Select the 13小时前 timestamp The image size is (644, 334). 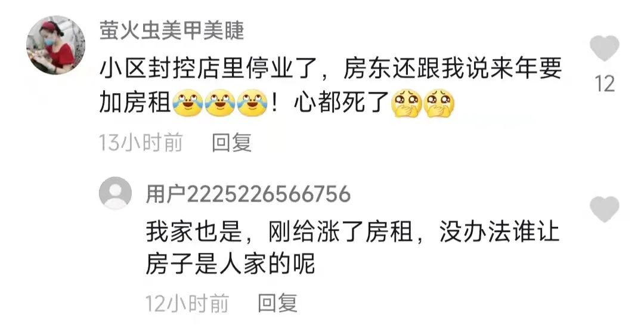tap(141, 143)
